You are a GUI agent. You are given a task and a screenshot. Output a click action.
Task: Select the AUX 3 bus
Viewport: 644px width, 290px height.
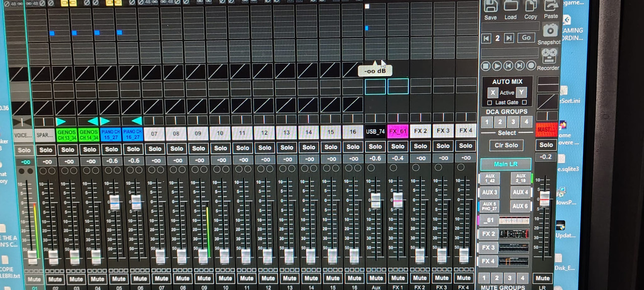click(x=490, y=192)
